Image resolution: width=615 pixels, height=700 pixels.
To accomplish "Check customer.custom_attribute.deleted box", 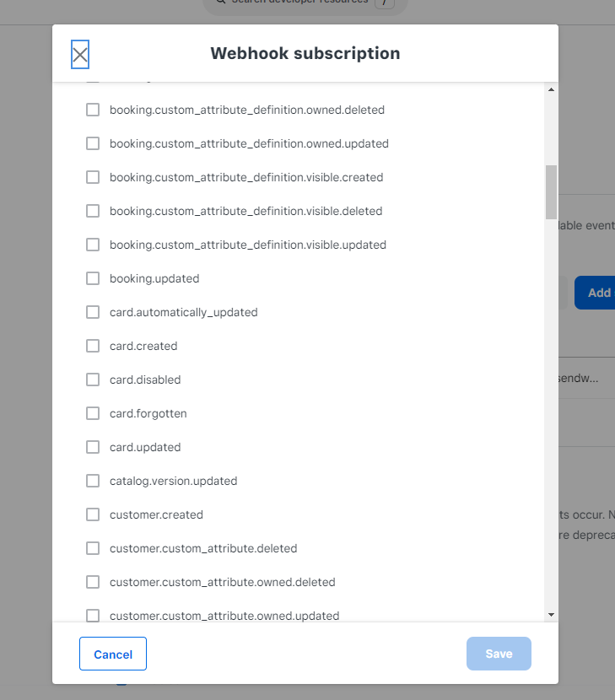I will (93, 548).
